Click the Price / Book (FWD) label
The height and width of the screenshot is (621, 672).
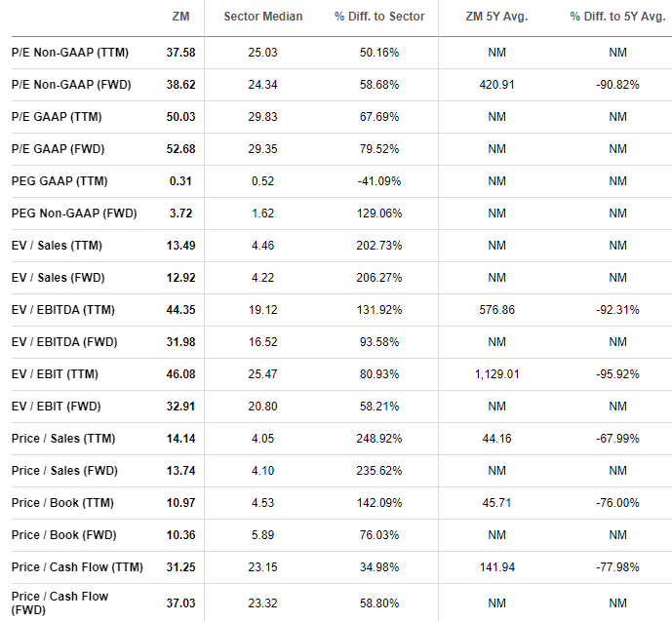(x=63, y=534)
